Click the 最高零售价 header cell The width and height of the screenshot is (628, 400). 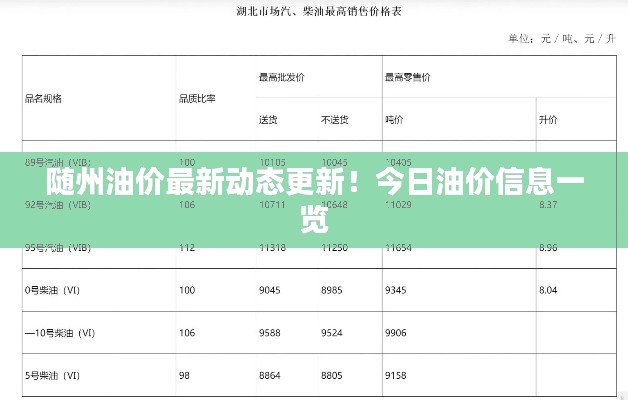pyautogui.click(x=407, y=76)
